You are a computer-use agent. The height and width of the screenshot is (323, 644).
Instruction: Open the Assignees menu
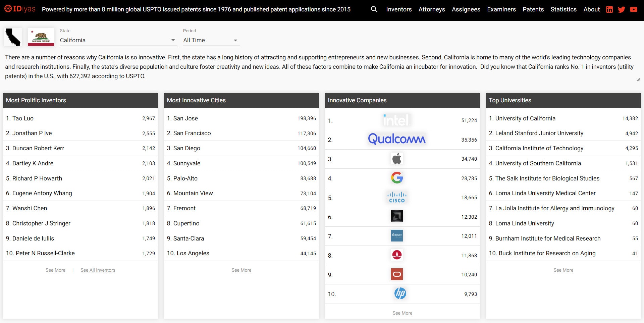pos(466,9)
